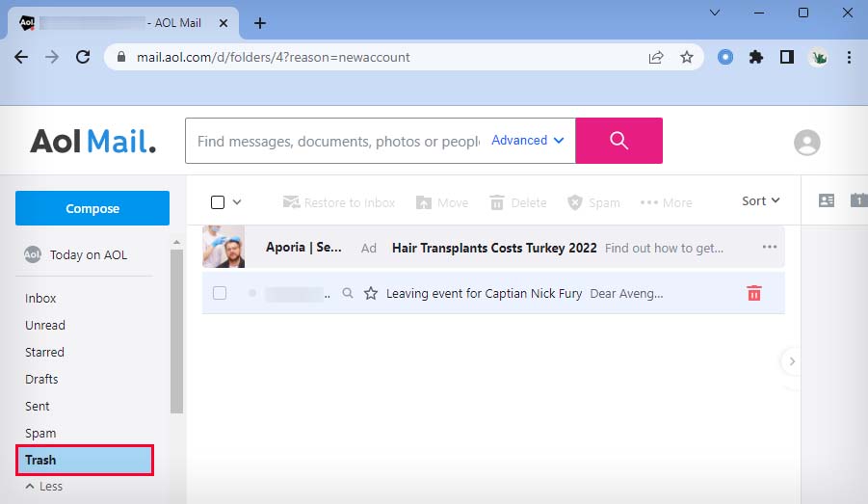Open the Chrome profile avatar
The image size is (868, 504).
tap(818, 57)
